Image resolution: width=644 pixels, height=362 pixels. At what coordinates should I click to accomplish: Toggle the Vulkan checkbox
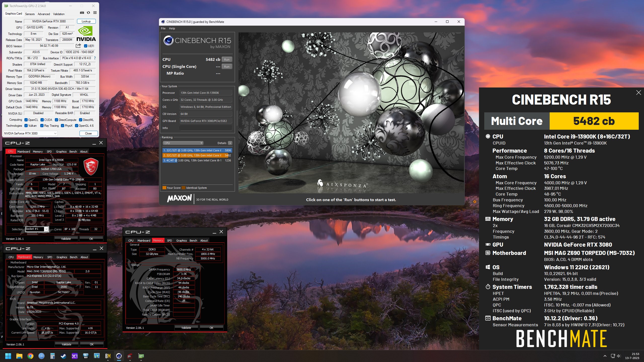tap(26, 126)
